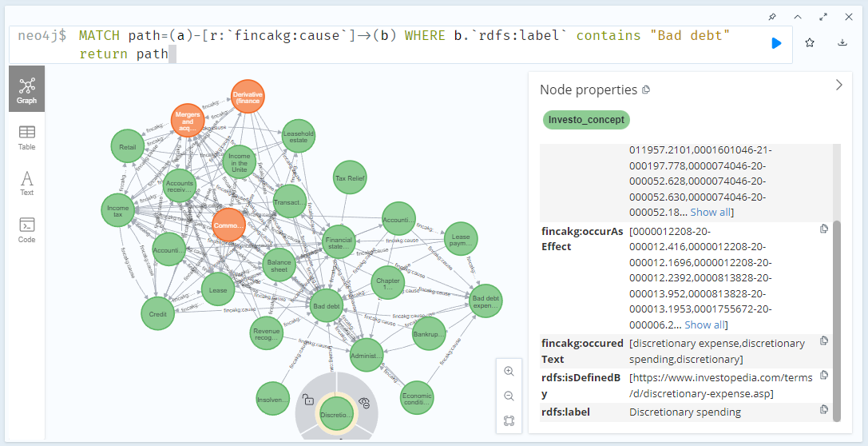Viewport: 868px width, 446px height.
Task: Pin the result frame
Action: 771,17
